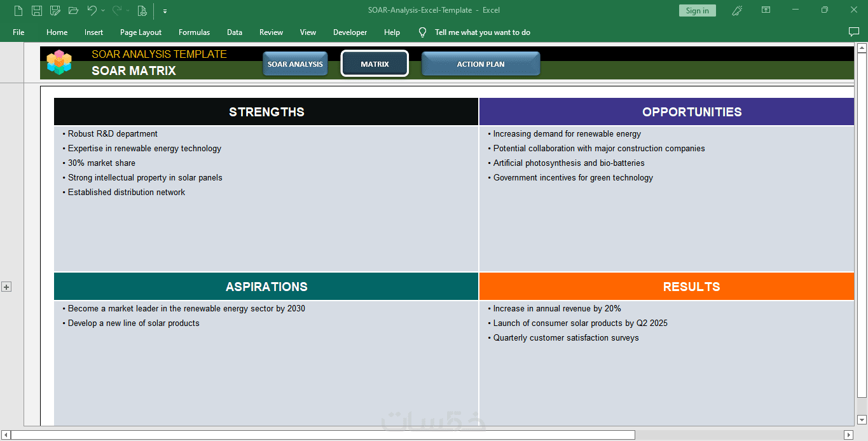Image resolution: width=868 pixels, height=441 pixels.
Task: Click Artificial photosynthesis and bio-batteries line
Action: coord(566,163)
